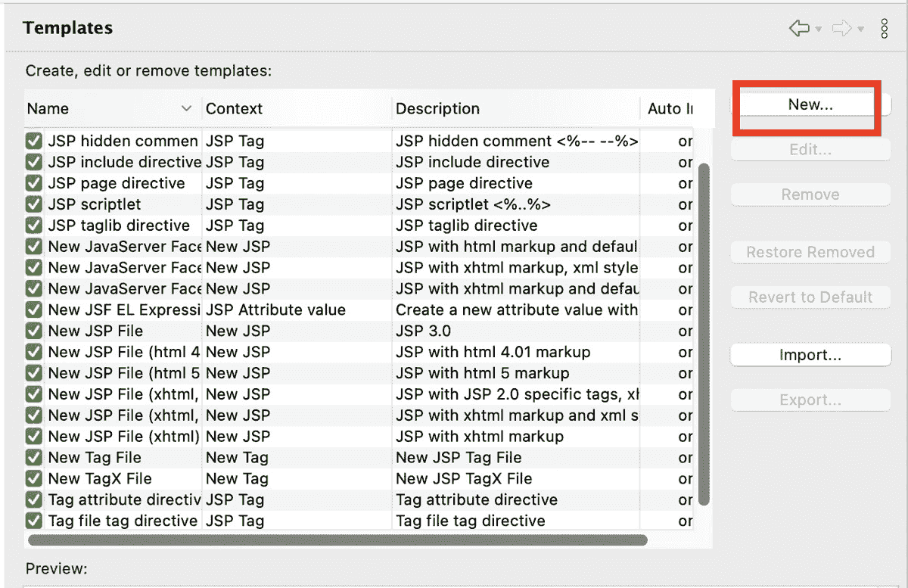Uncheck the JSP taglib directive template
Screen dimensions: 908x588
pos(33,226)
